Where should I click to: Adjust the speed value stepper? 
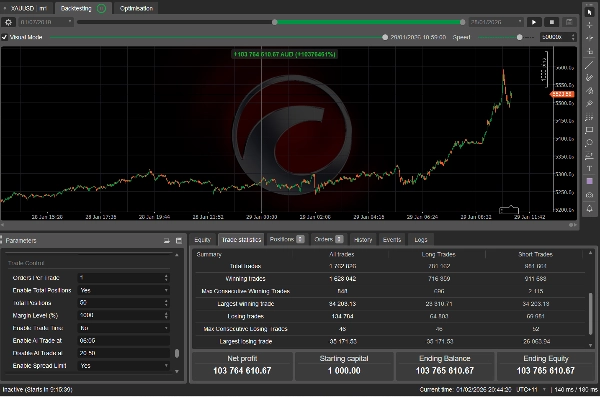[573, 37]
